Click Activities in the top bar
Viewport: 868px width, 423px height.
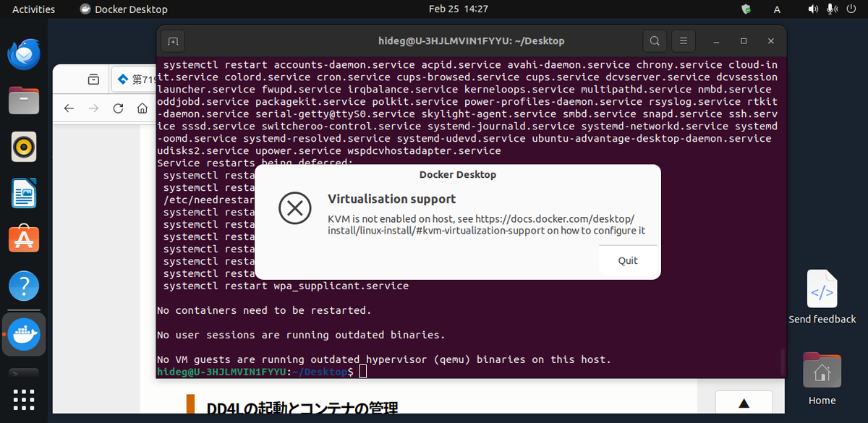pos(33,9)
